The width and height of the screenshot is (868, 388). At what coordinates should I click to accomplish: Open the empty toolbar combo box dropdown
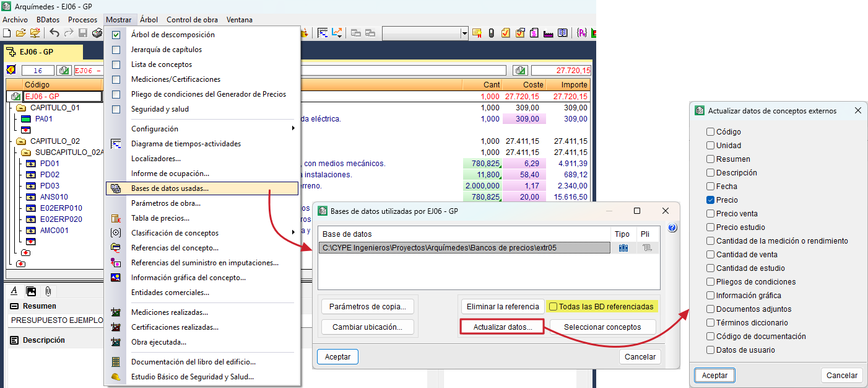tap(464, 33)
